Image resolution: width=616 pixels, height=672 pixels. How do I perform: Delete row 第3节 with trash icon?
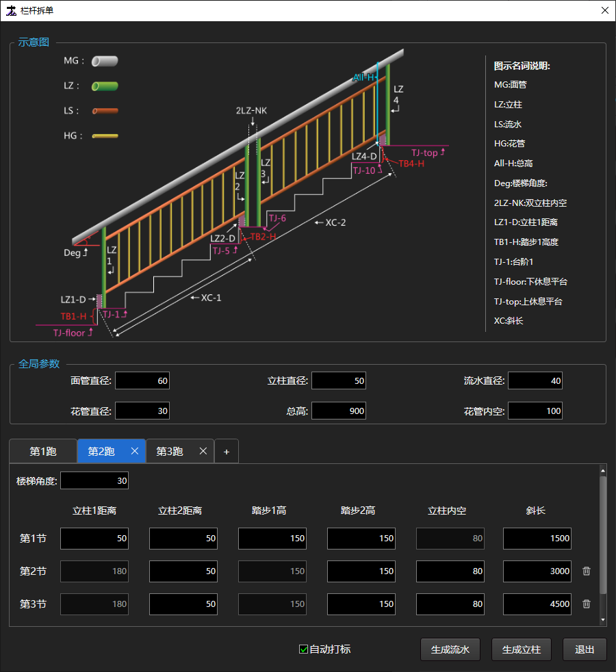coord(586,604)
